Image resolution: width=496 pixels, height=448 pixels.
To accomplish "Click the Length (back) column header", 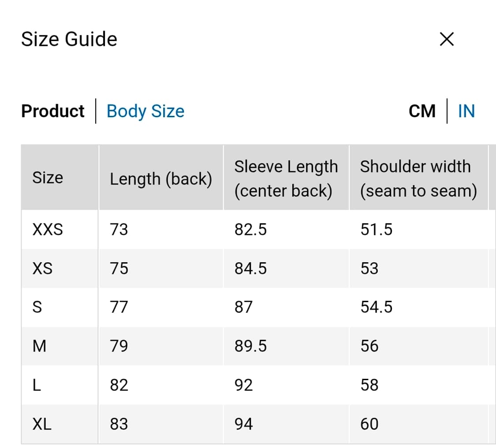I will click(x=161, y=178).
